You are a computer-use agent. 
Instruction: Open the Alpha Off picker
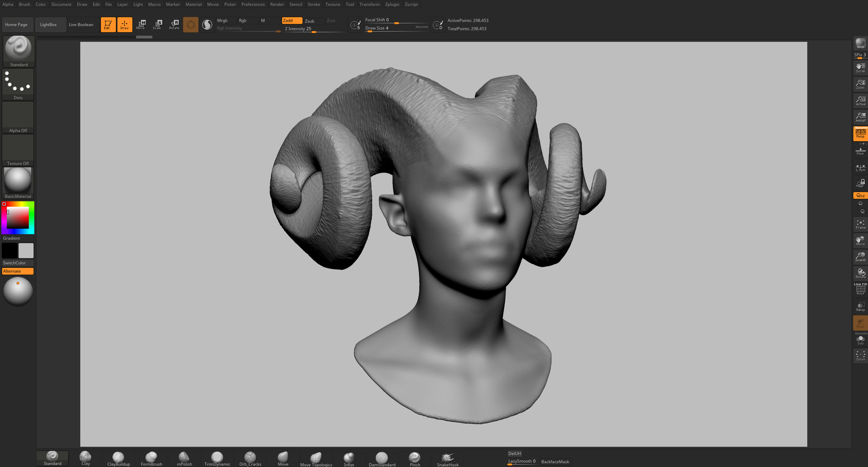point(18,117)
